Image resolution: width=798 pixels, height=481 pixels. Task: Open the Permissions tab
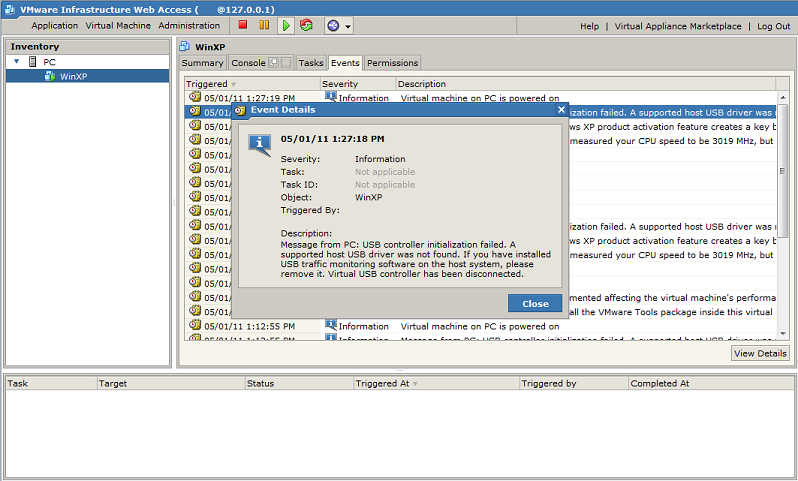(x=392, y=63)
